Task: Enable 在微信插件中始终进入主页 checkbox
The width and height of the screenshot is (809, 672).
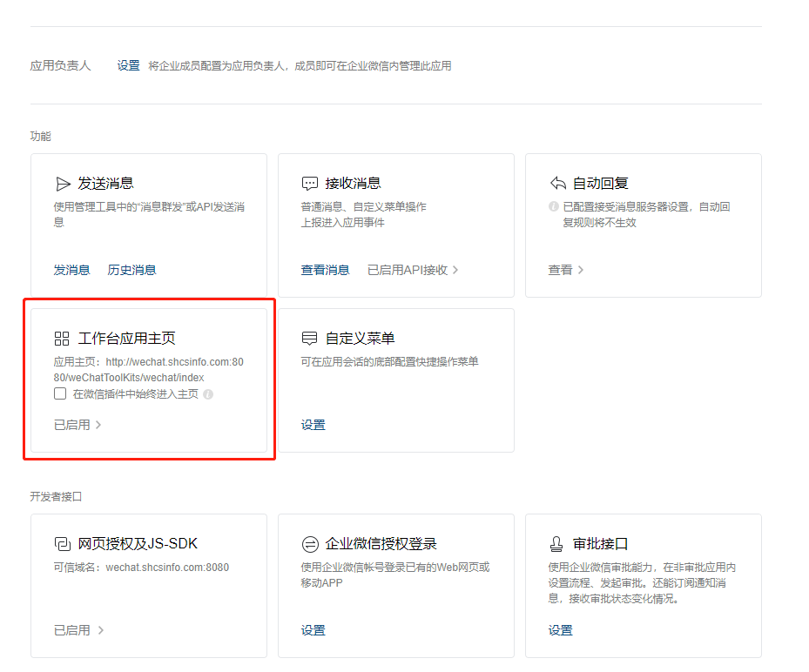Action: [60, 393]
